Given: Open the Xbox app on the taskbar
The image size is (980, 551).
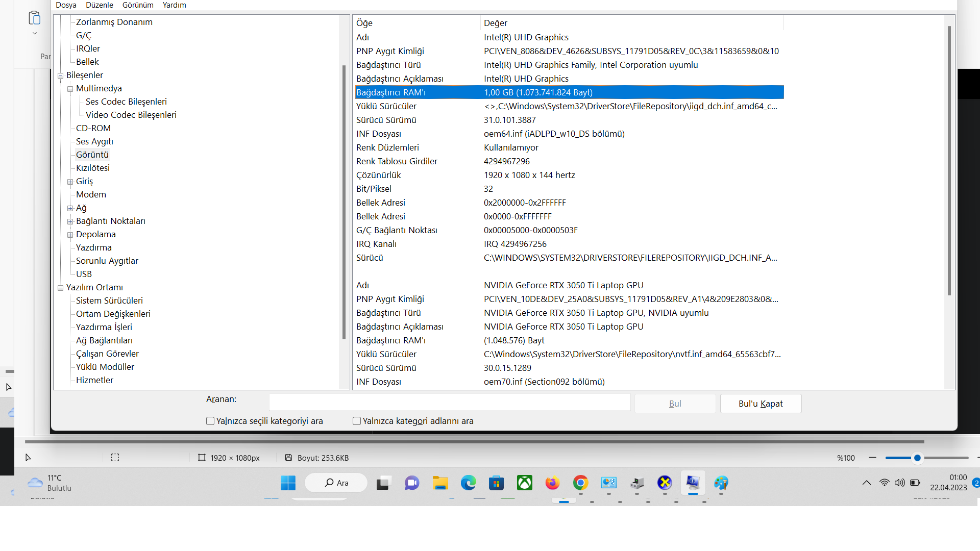Looking at the screenshot, I should click(525, 483).
